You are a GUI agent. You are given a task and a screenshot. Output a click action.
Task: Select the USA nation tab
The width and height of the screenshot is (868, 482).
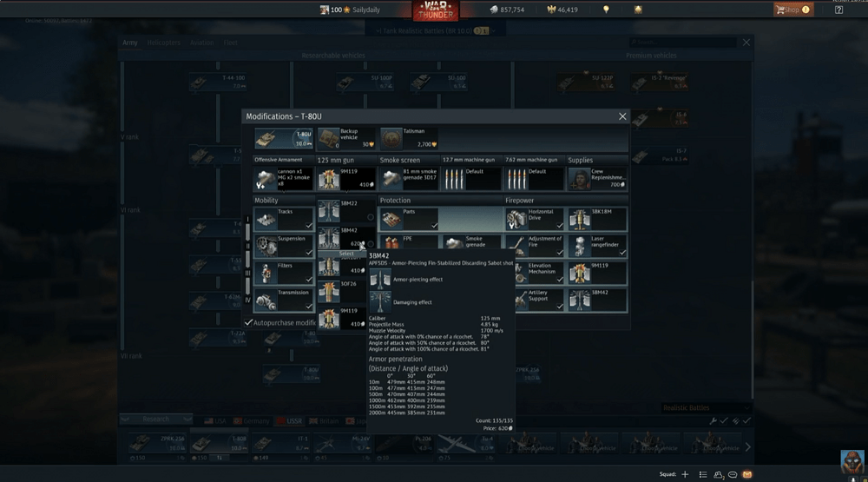(x=215, y=421)
